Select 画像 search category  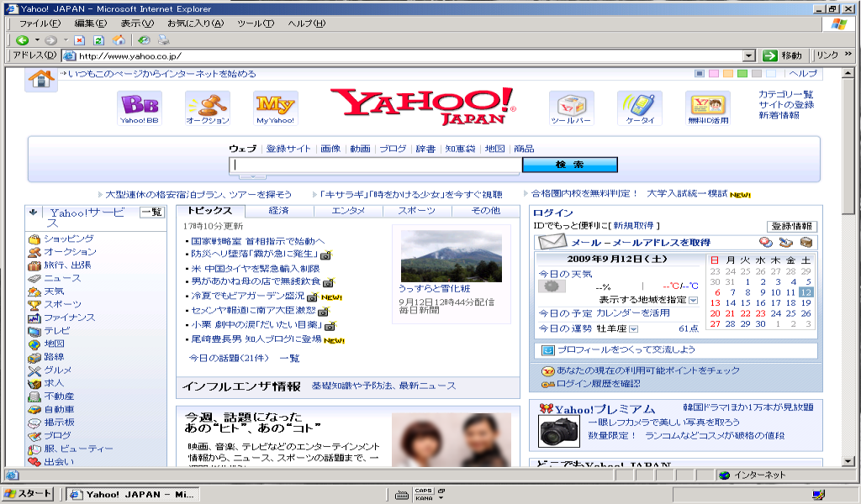pyautogui.click(x=330, y=149)
